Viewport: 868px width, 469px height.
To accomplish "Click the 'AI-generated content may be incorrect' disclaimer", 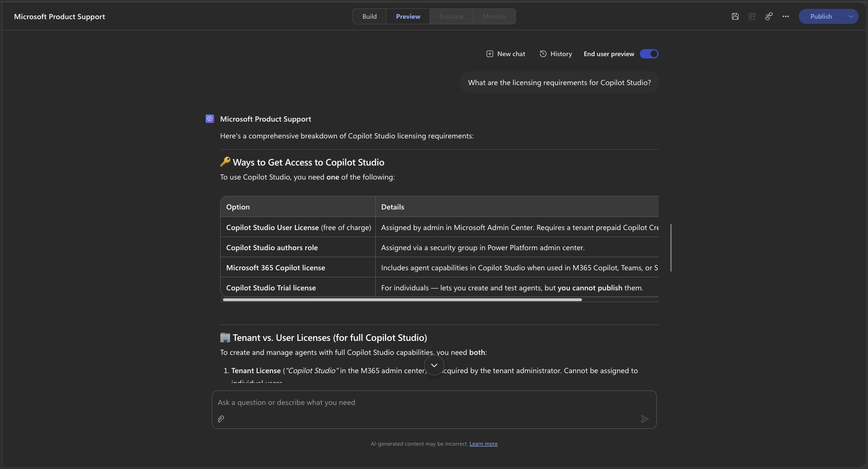I will point(419,444).
